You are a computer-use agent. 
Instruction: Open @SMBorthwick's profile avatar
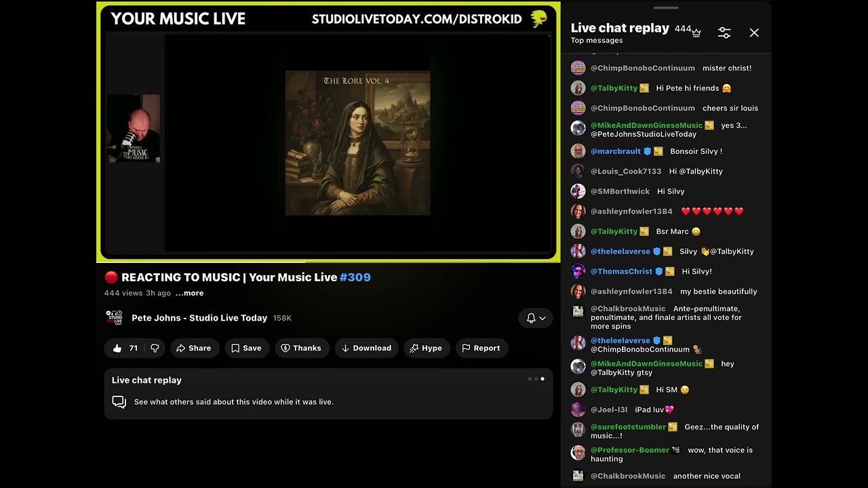click(578, 191)
